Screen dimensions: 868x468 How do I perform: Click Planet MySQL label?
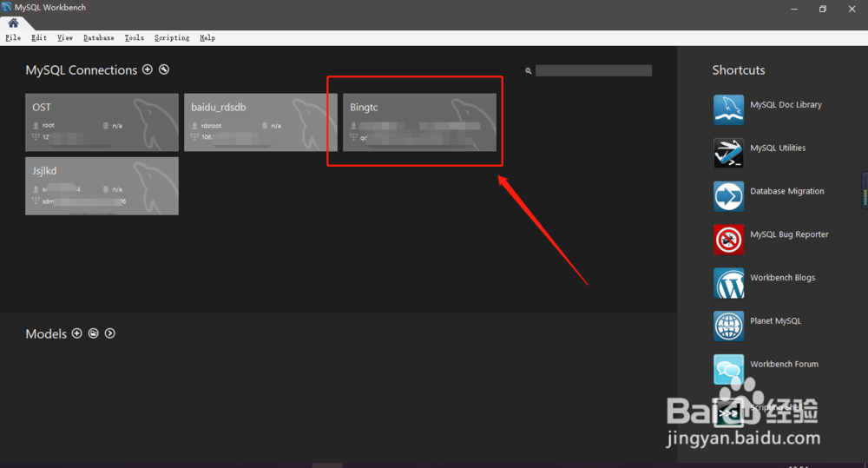(x=775, y=320)
